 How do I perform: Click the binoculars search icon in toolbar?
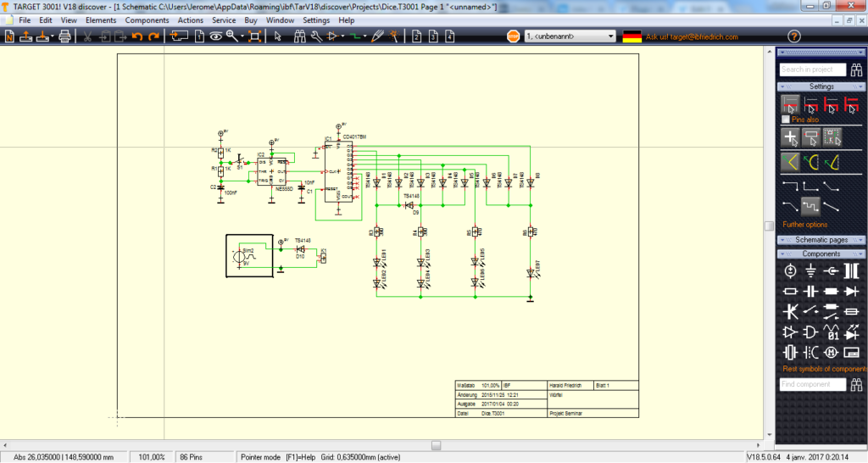tap(299, 36)
